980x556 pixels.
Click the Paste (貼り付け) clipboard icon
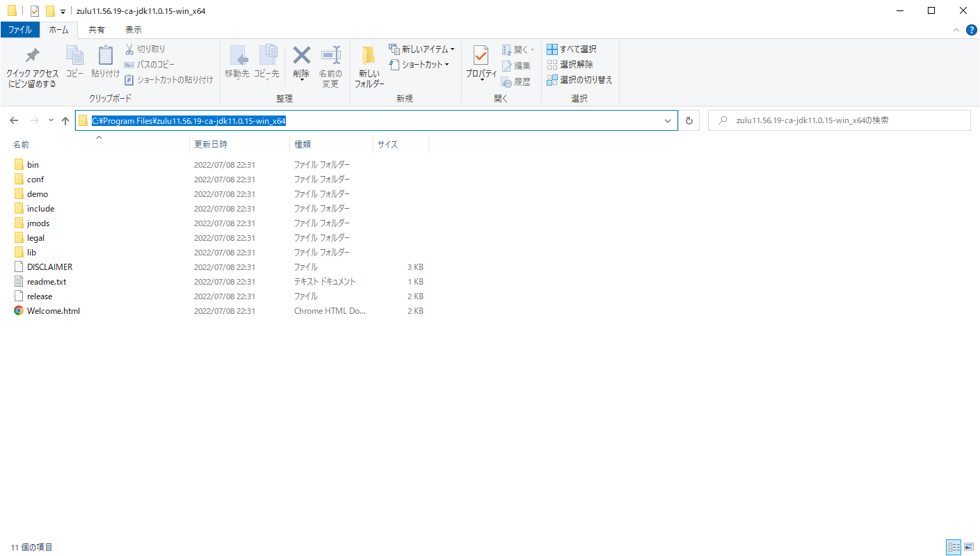106,61
